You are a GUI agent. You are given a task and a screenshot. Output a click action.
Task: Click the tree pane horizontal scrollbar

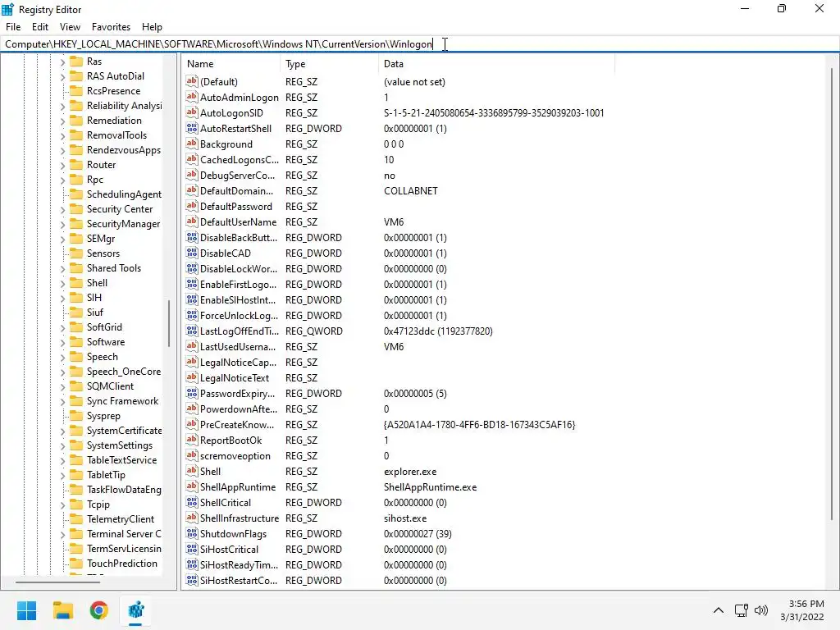tap(57, 582)
